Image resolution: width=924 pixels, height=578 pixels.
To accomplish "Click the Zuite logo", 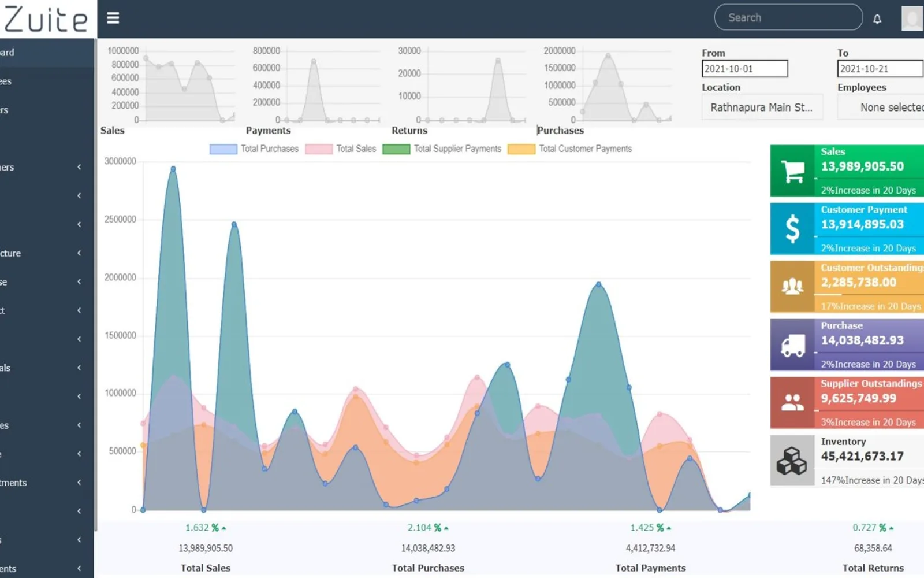I will pyautogui.click(x=46, y=19).
